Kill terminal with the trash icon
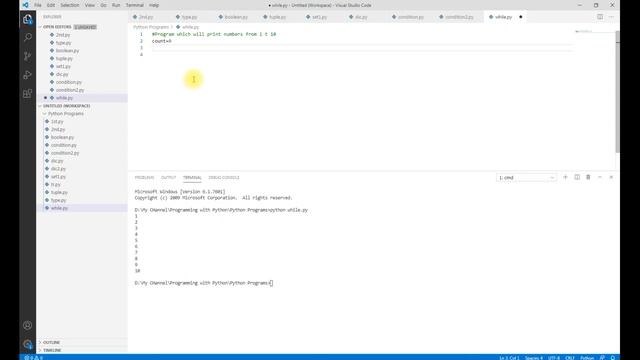This screenshot has width=640, height=360. coord(588,177)
